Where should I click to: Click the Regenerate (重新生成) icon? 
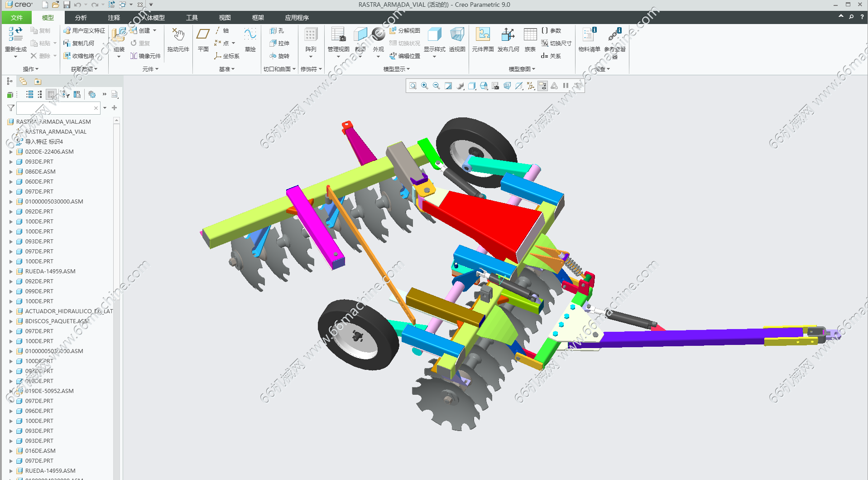[x=15, y=35]
